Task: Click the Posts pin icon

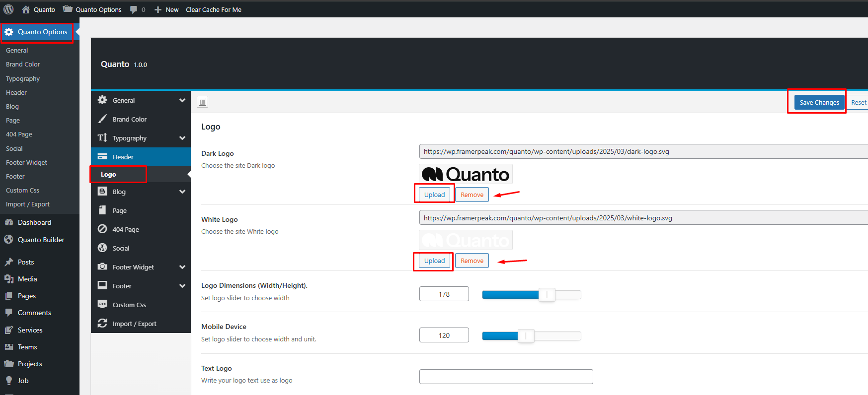Action: [9, 262]
